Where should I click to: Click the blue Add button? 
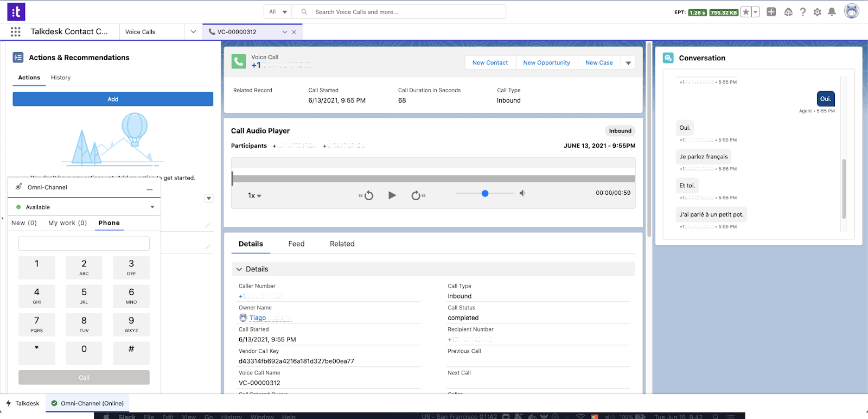tap(113, 99)
